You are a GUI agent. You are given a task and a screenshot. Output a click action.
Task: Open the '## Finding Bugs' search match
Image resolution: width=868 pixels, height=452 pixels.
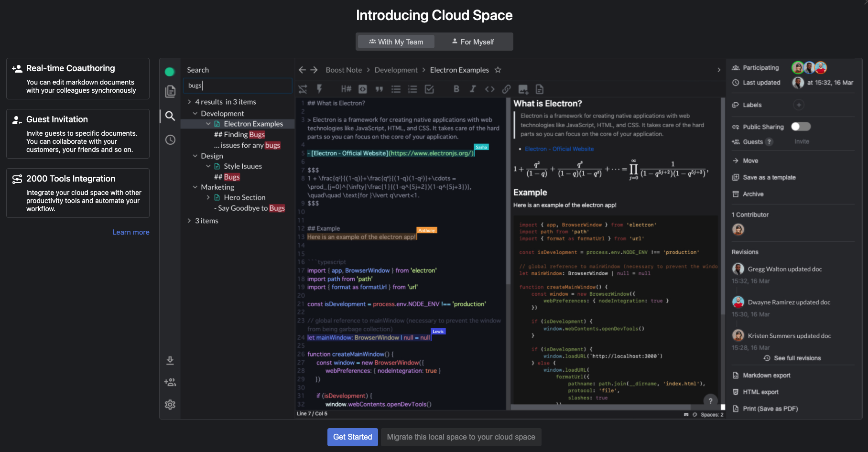point(239,135)
